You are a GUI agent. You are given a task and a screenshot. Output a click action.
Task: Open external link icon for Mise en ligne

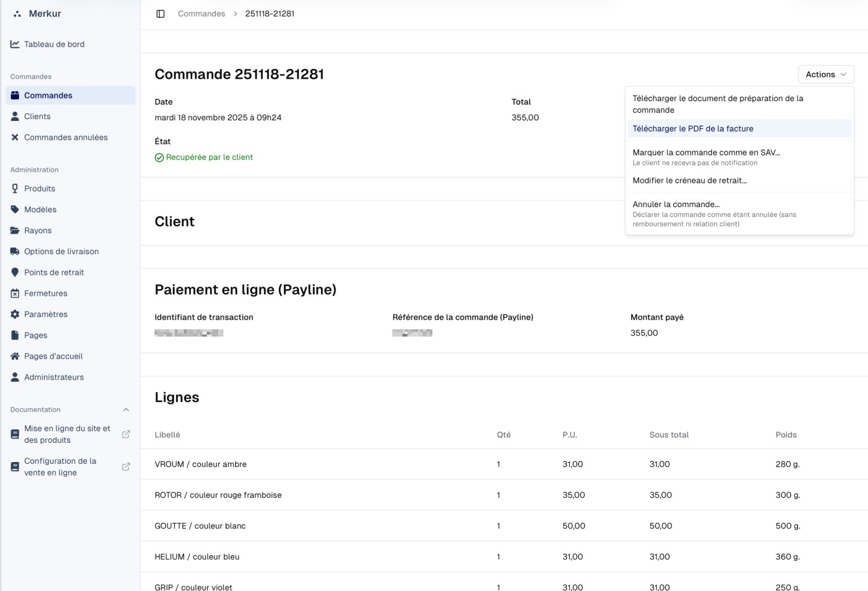(126, 434)
